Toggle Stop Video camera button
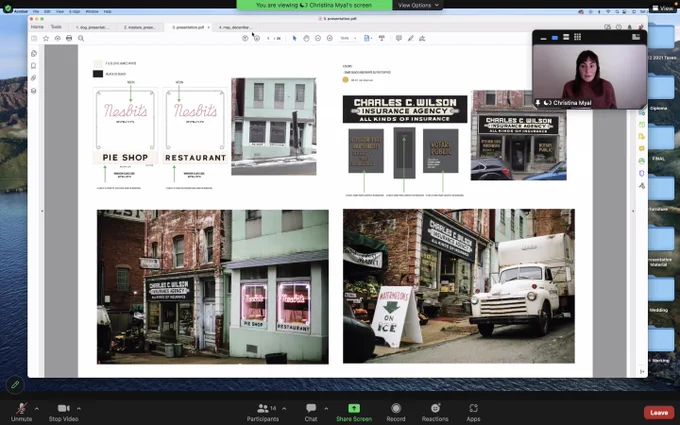The width and height of the screenshot is (680, 425). point(63,412)
